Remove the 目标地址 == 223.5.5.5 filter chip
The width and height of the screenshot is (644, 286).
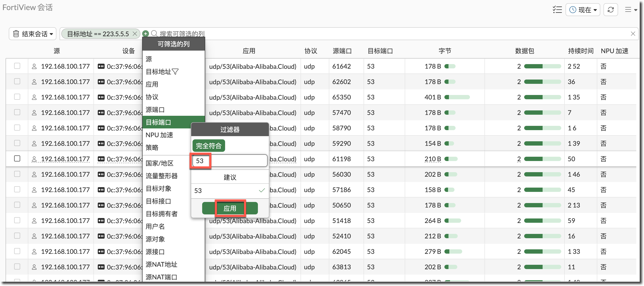[135, 34]
